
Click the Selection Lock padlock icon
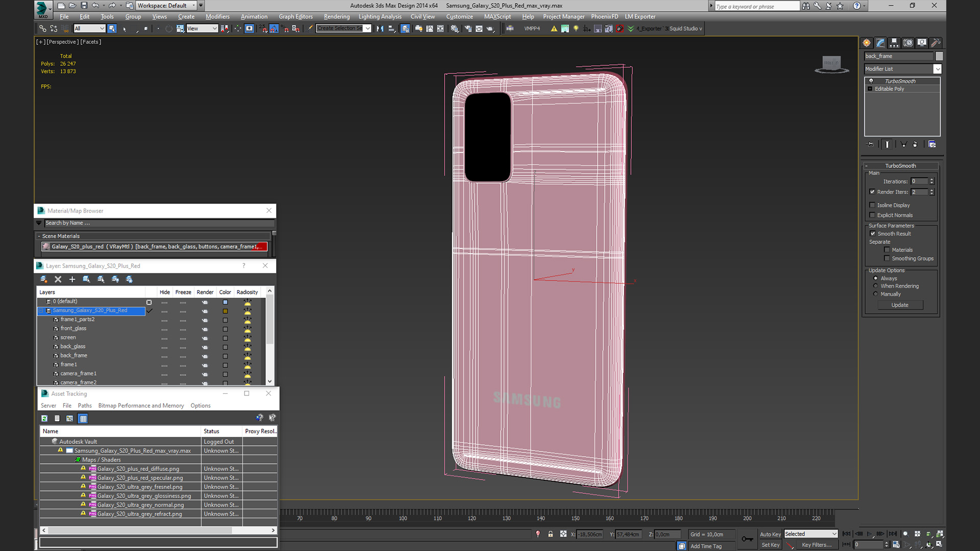click(x=550, y=534)
